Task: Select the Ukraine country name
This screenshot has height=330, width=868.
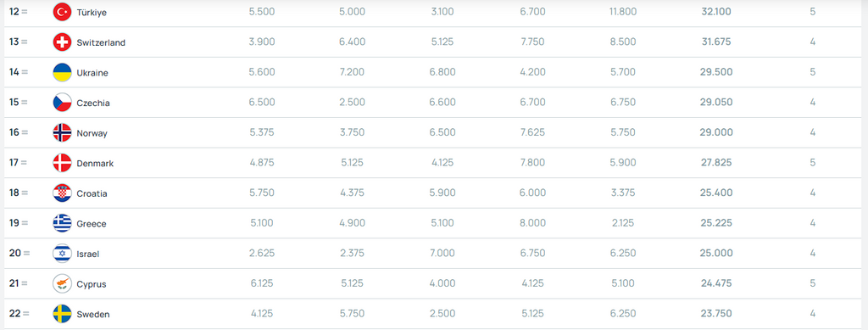Action: point(92,73)
